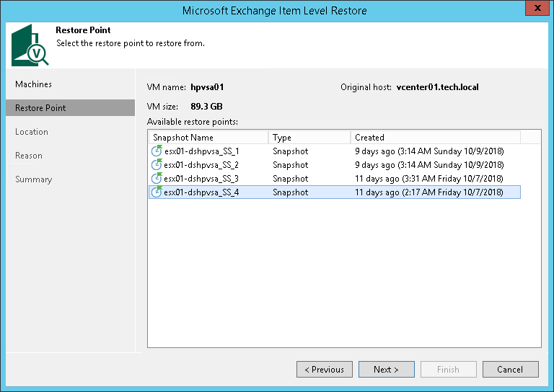554x392 pixels.
Task: Go to the Machines wizard step
Action: tap(34, 84)
